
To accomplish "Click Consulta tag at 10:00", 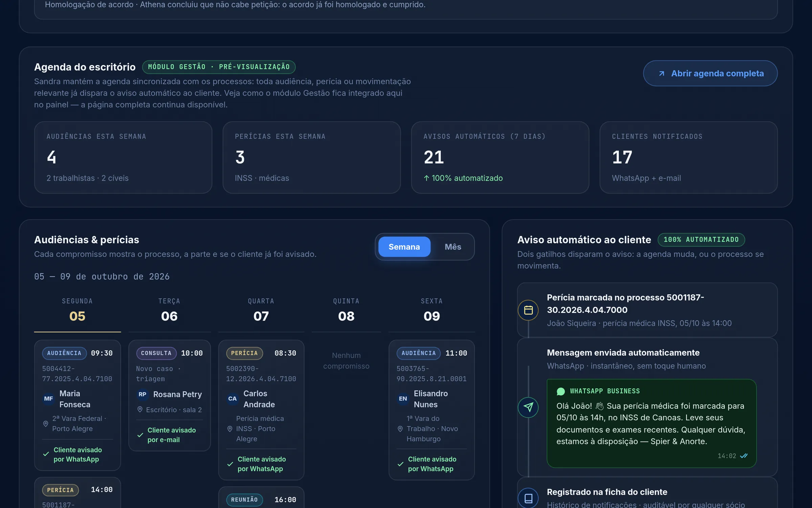I will [x=156, y=353].
